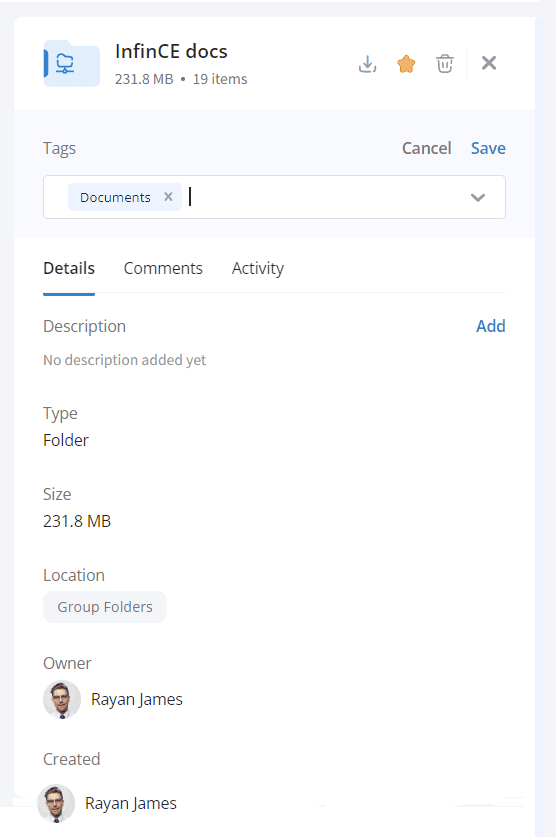Select the Documents tag chip
Image resolution: width=556 pixels, height=837 pixels.
(x=115, y=197)
